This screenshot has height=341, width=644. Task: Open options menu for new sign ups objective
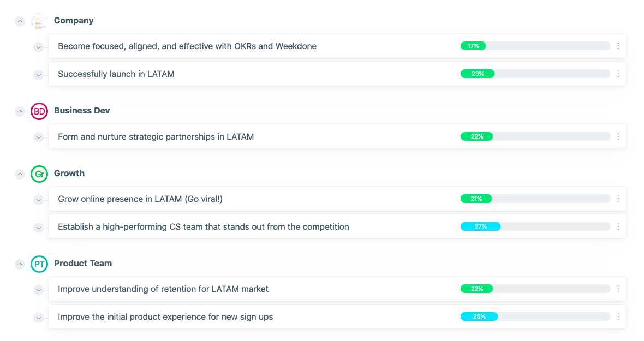click(x=618, y=316)
